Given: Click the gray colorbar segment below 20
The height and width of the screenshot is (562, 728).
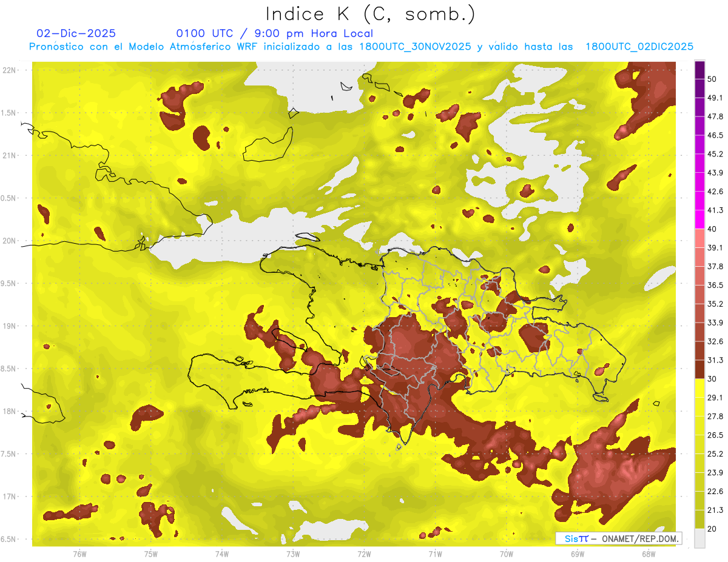Looking at the screenshot, I should 699,538.
